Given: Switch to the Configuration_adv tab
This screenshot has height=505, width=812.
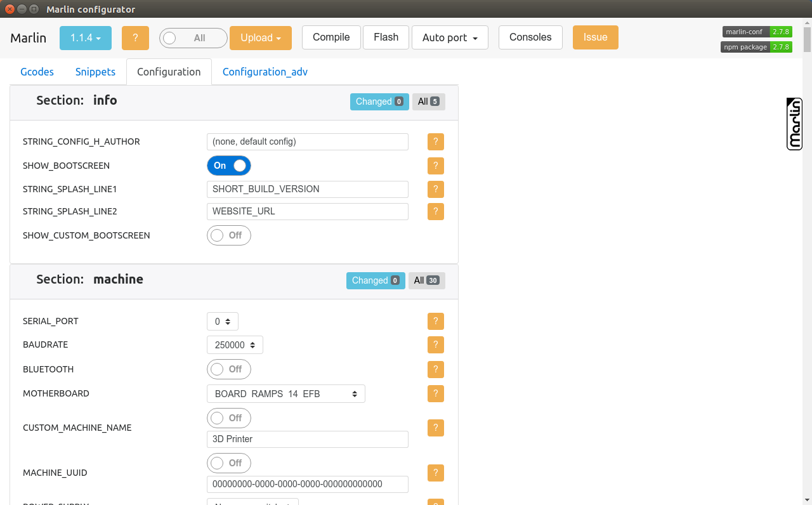Looking at the screenshot, I should click(265, 72).
